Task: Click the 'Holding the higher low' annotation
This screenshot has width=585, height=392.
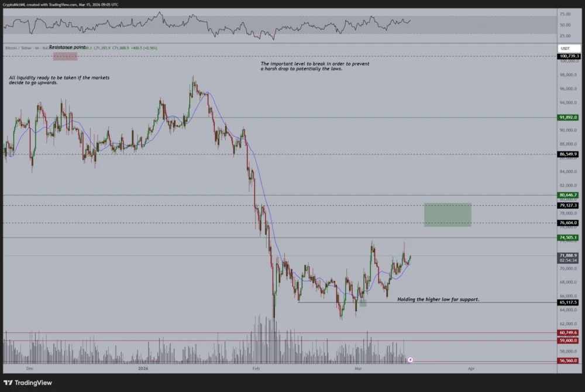Action: 438,299
